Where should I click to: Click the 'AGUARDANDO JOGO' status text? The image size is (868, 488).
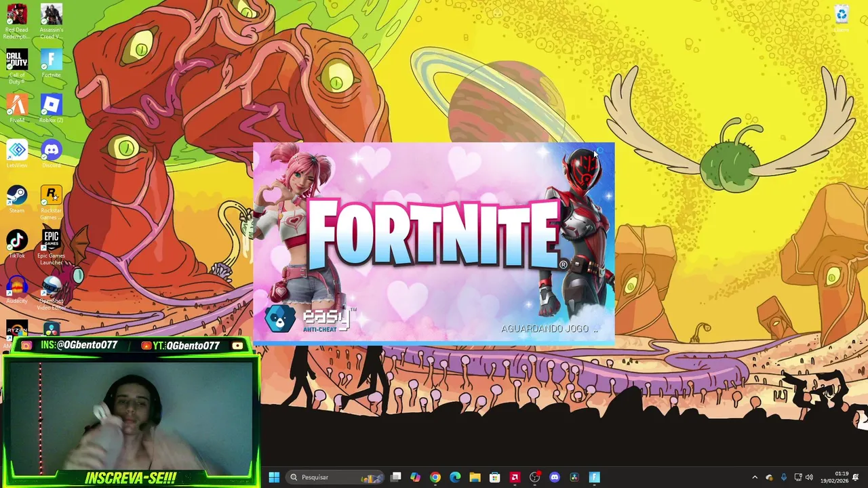[x=549, y=329]
